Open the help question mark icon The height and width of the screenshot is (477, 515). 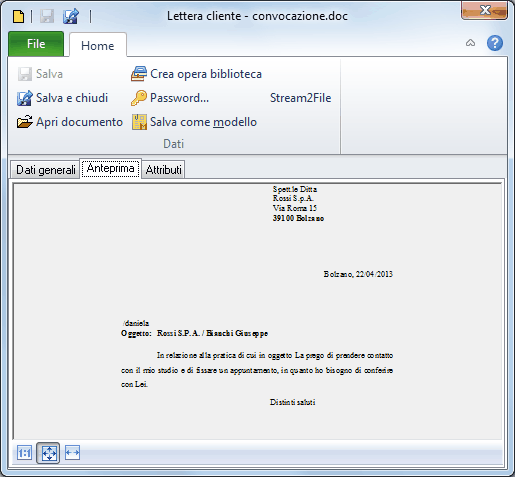[x=495, y=43]
